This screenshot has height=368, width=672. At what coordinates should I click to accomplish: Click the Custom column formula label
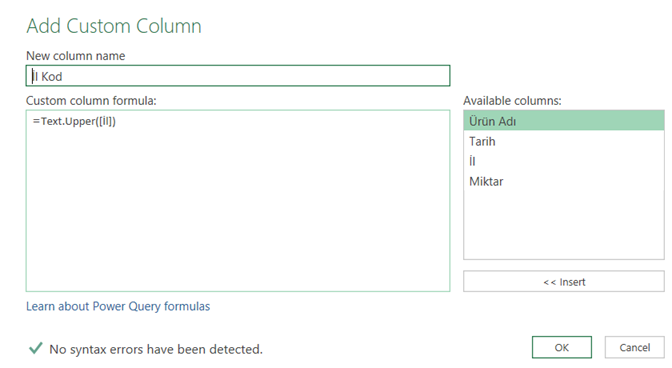click(91, 101)
